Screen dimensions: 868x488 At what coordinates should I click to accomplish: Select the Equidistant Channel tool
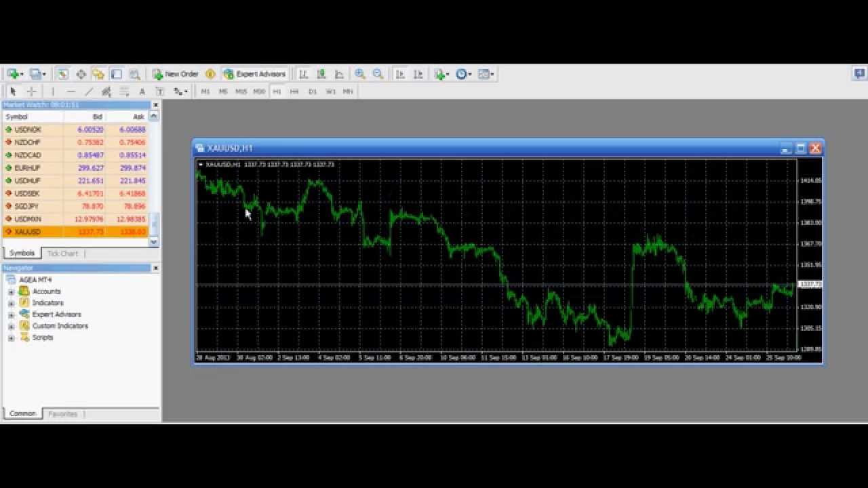(x=106, y=91)
